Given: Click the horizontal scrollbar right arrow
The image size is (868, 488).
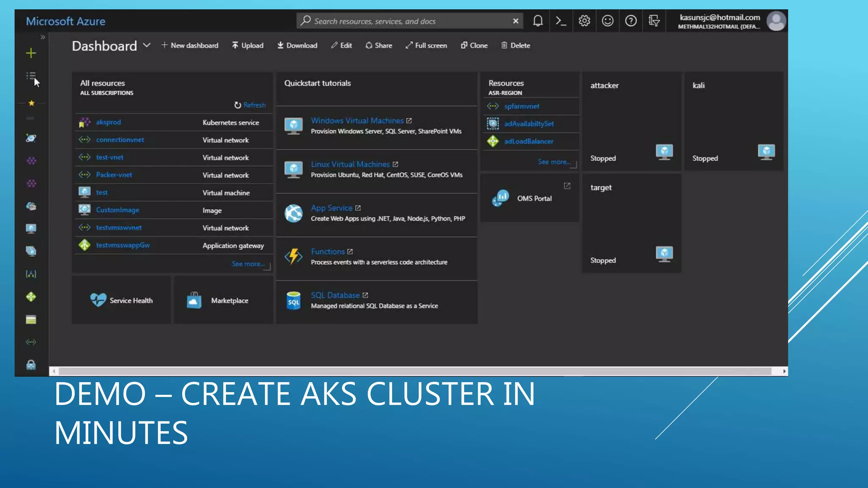Looking at the screenshot, I should (x=784, y=371).
